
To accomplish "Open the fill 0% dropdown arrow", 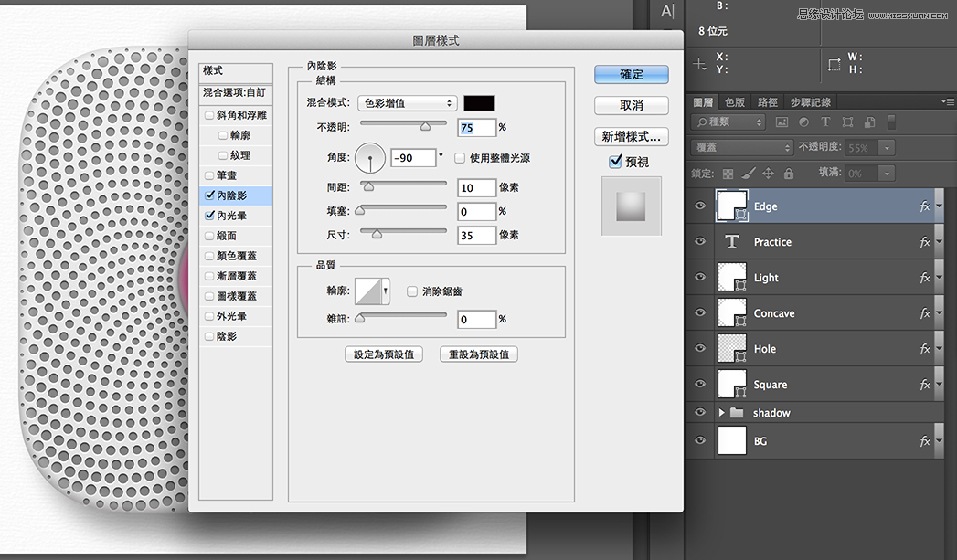I will coord(887,174).
